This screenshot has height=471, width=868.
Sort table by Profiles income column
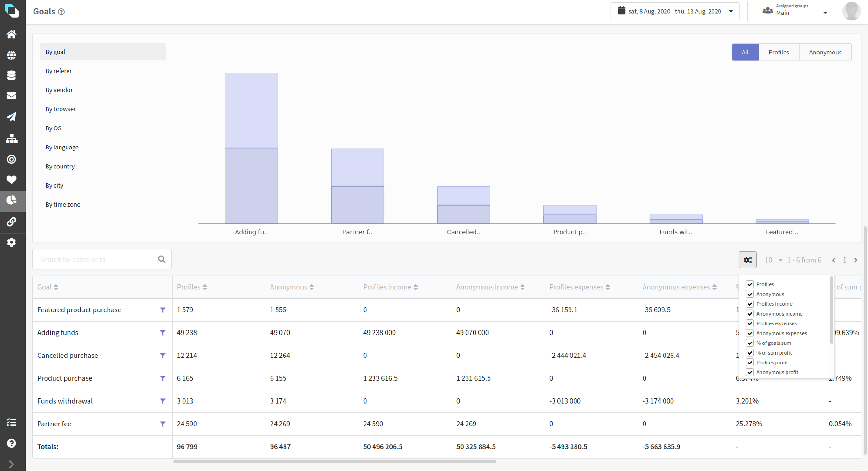click(x=391, y=287)
